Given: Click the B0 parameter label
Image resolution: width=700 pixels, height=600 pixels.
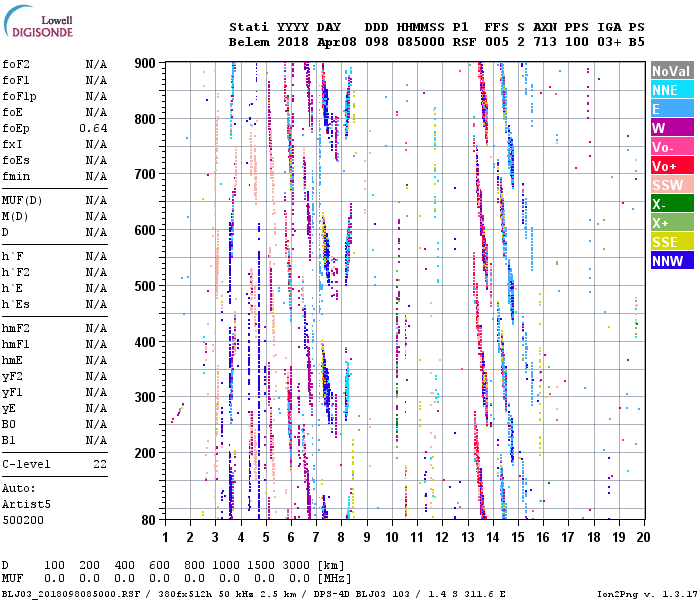Looking at the screenshot, I should pyautogui.click(x=9, y=424).
